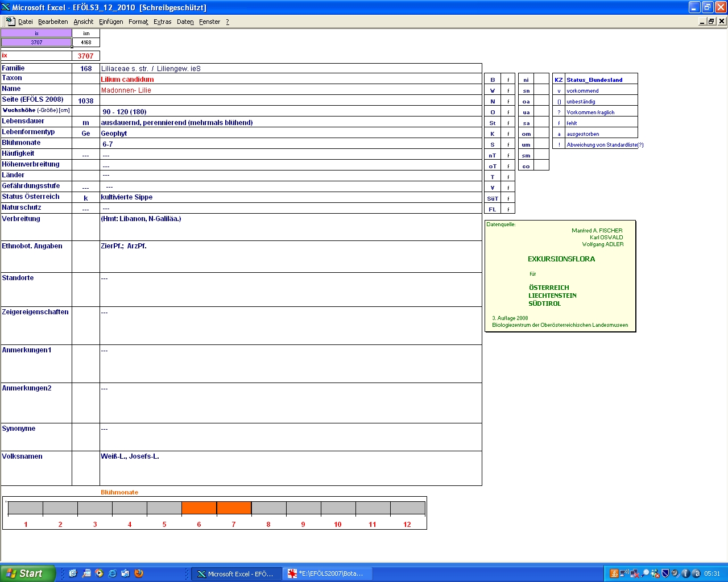This screenshot has width=728, height=582.
Task: Click the round 'i' tray icon
Action: 685,573
